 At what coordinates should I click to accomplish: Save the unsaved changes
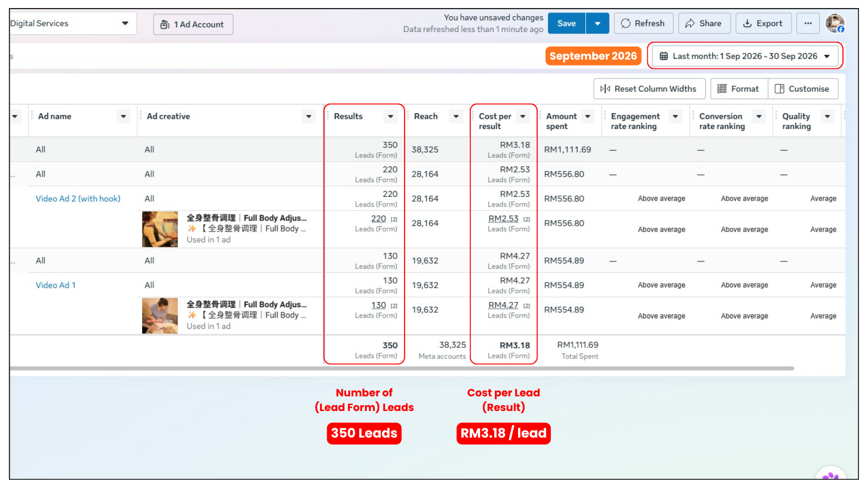(x=566, y=23)
